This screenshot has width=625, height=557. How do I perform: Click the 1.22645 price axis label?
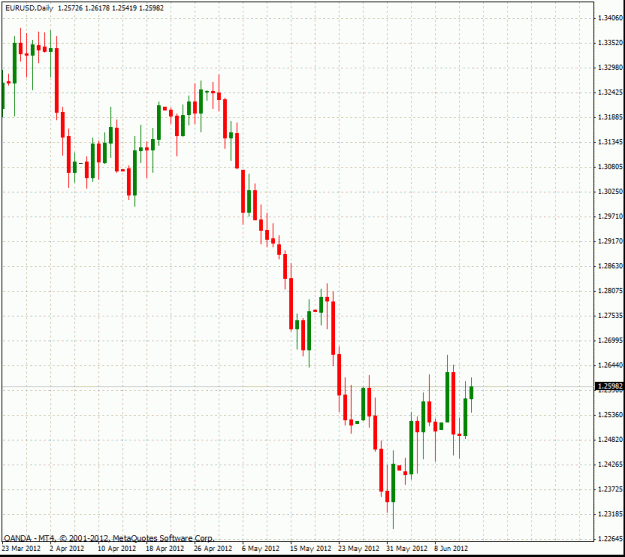[610, 539]
